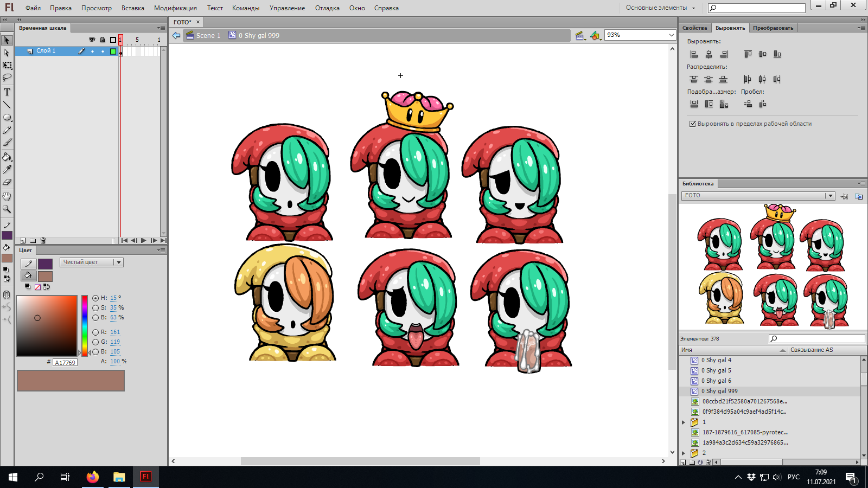Select the Lasso tool
The image size is (868, 488).
[7, 78]
